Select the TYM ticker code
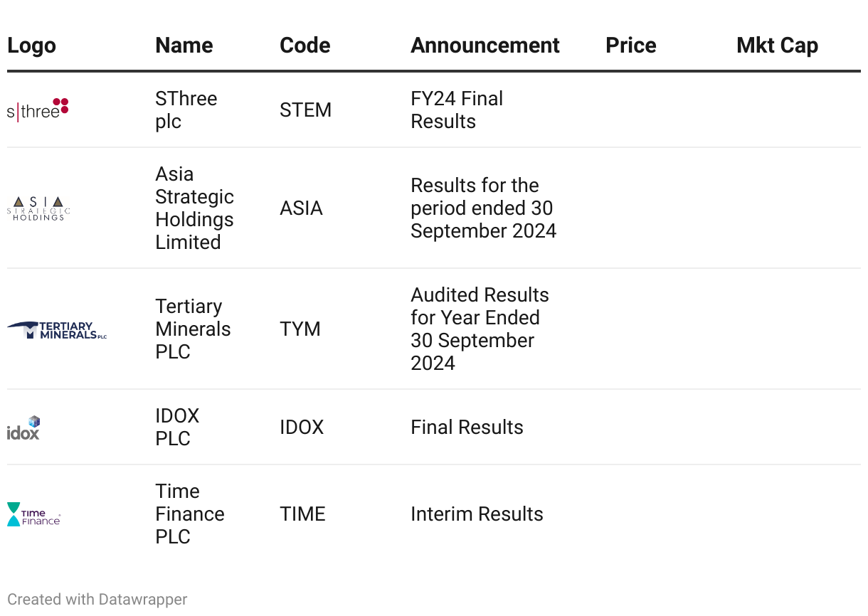The width and height of the screenshot is (868, 616). click(300, 329)
